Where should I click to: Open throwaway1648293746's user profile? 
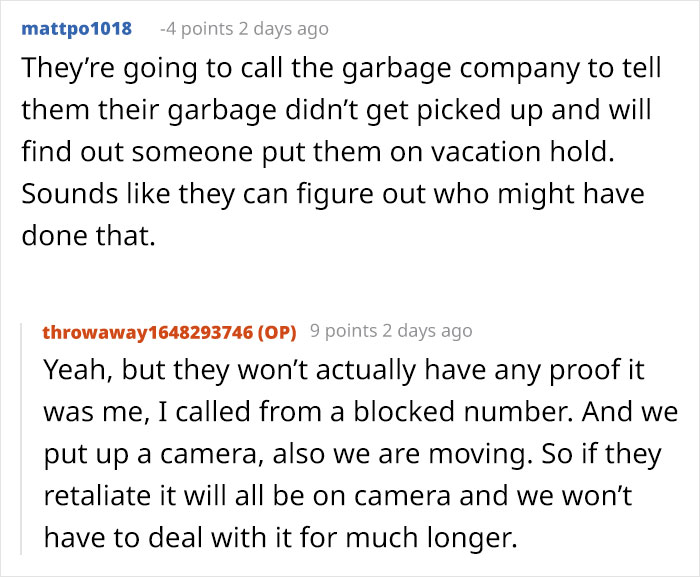click(x=147, y=330)
